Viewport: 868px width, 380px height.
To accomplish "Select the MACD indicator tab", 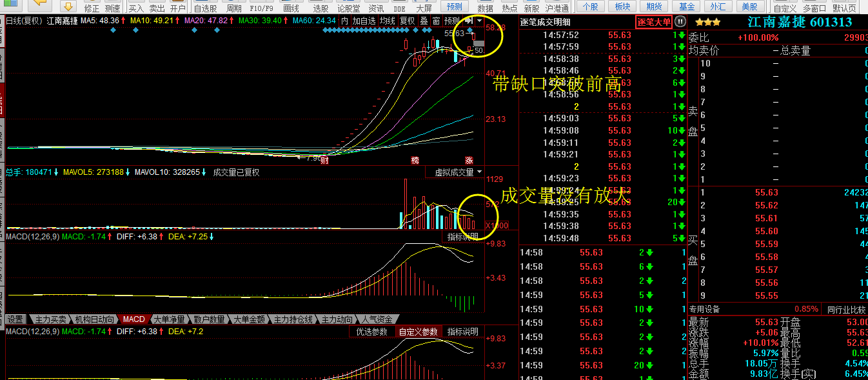I will pos(134,319).
